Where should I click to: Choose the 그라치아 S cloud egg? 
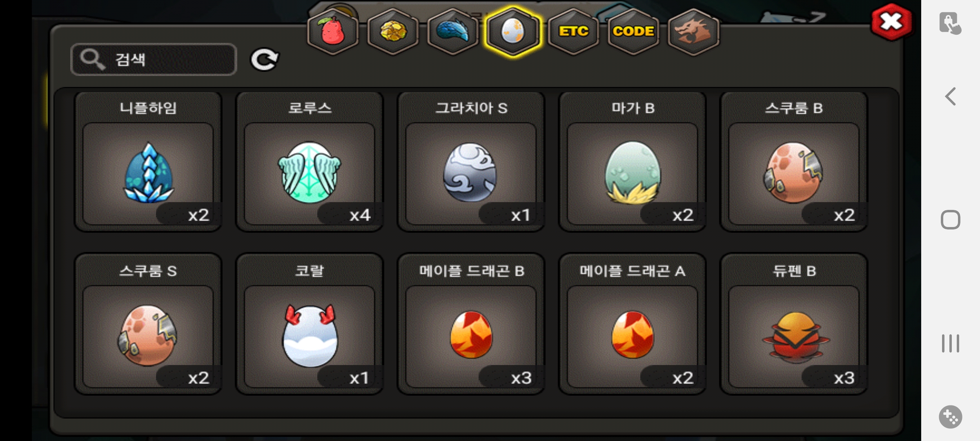point(471,162)
